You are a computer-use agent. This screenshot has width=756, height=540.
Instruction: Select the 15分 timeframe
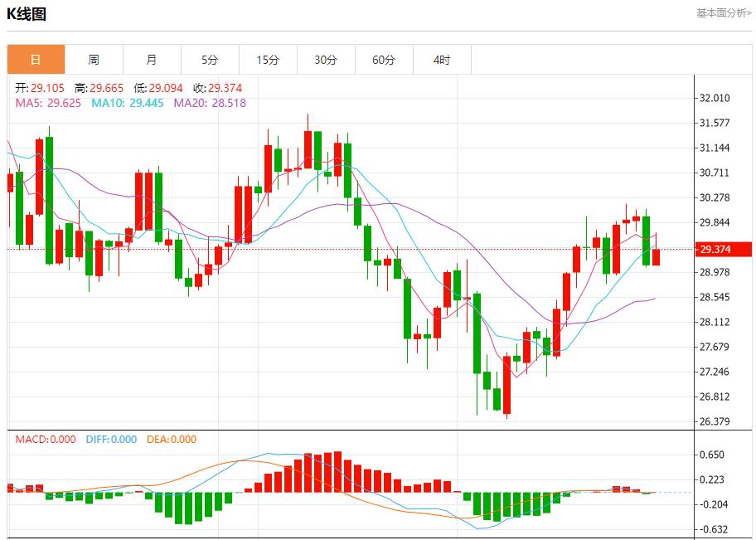pyautogui.click(x=269, y=59)
